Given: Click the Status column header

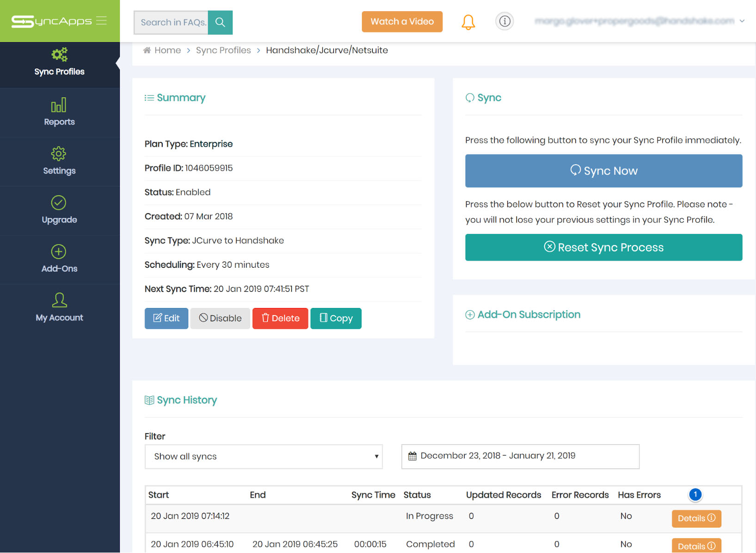Looking at the screenshot, I should coord(417,495).
